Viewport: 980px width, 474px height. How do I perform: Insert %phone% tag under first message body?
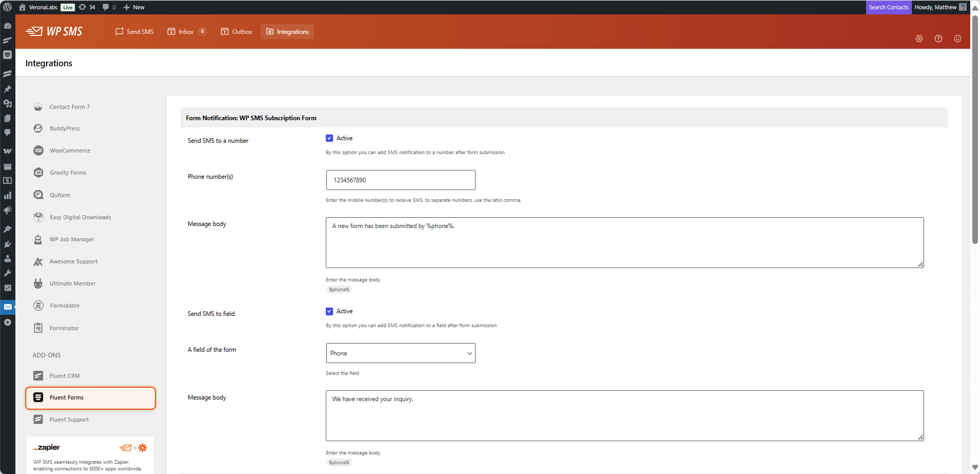click(x=339, y=290)
